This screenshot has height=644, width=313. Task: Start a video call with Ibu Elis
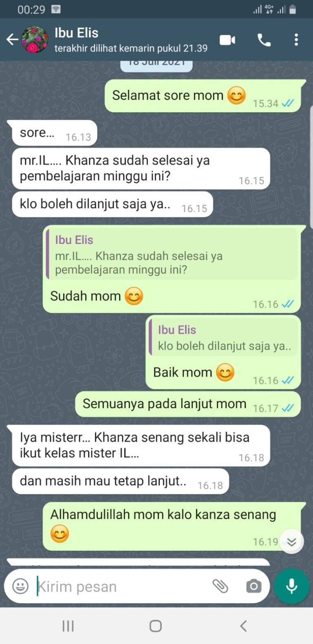(x=227, y=40)
